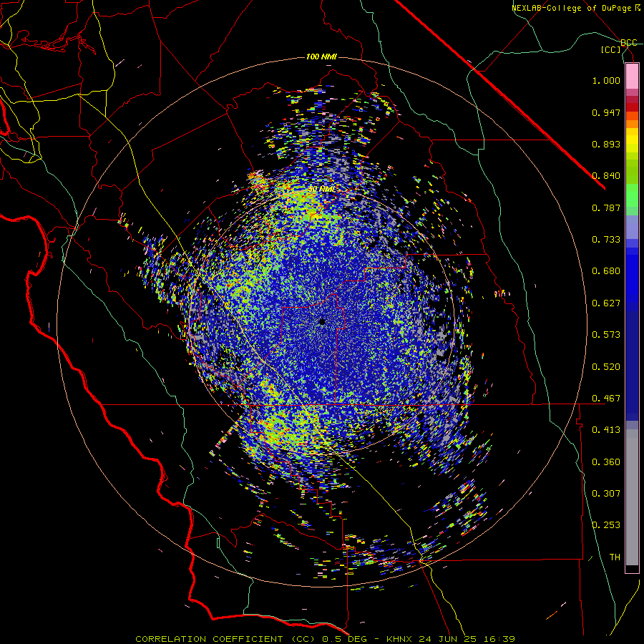Click the black radar site dot
This screenshot has height=644, width=644.
point(322,322)
